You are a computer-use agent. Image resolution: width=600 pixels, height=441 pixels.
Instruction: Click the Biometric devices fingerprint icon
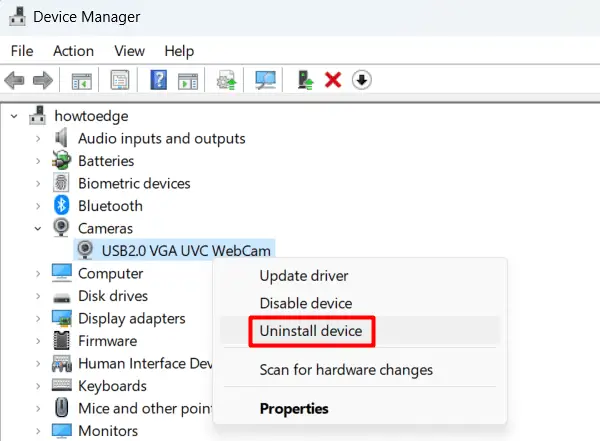[x=61, y=183]
